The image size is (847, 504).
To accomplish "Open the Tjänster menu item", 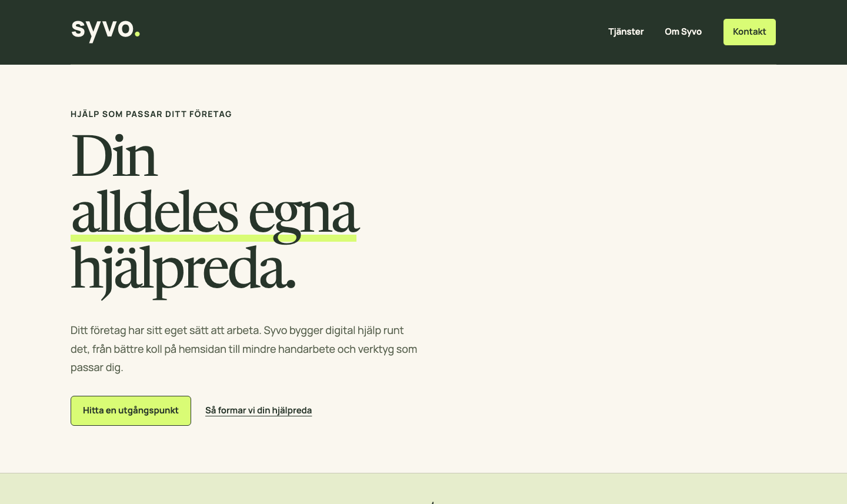I will [626, 32].
